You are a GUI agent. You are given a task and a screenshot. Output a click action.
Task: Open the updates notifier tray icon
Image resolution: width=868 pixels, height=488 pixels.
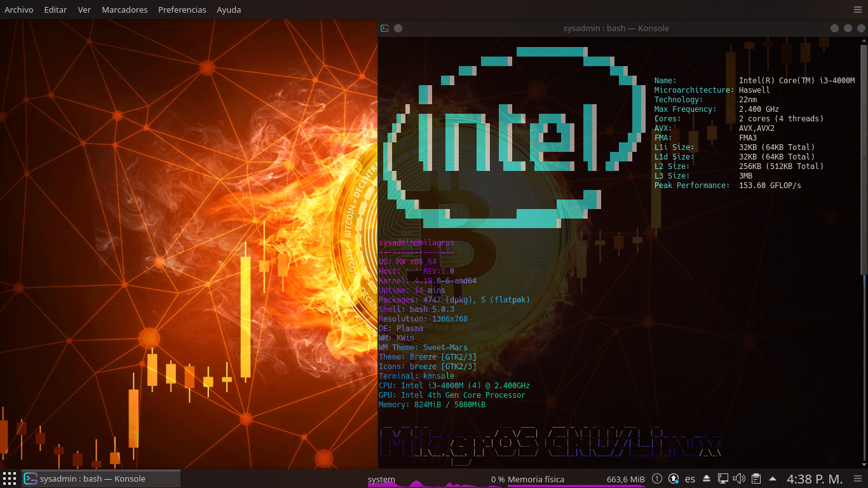click(x=674, y=479)
